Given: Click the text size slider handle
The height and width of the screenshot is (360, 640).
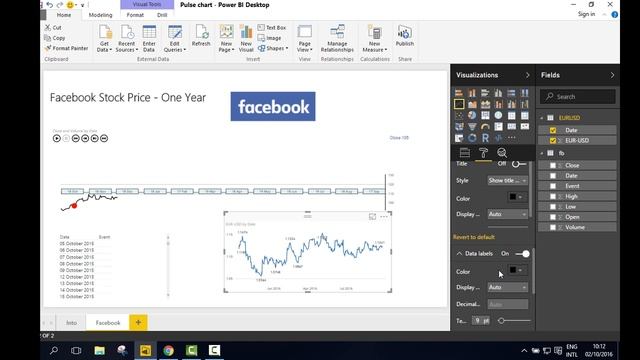Looking at the screenshot, I should tap(501, 321).
